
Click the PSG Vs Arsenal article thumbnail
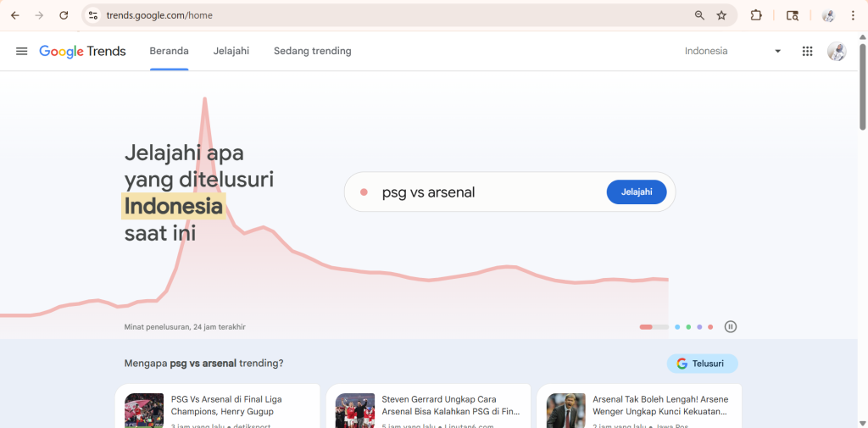coord(144,410)
